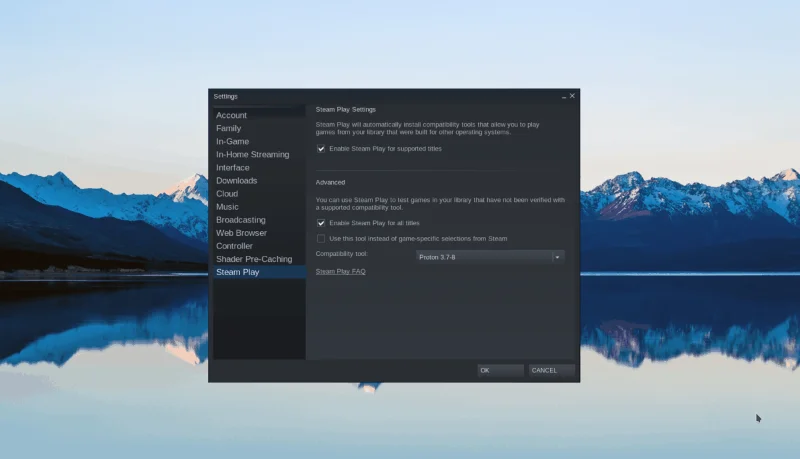Open the Steam Play FAQ link
The width and height of the screenshot is (800, 459).
340,271
